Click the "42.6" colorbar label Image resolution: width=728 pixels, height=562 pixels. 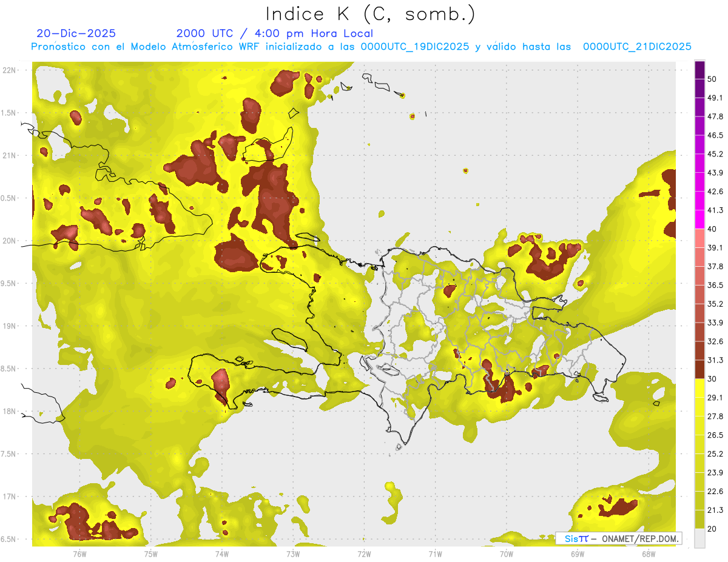click(x=715, y=192)
